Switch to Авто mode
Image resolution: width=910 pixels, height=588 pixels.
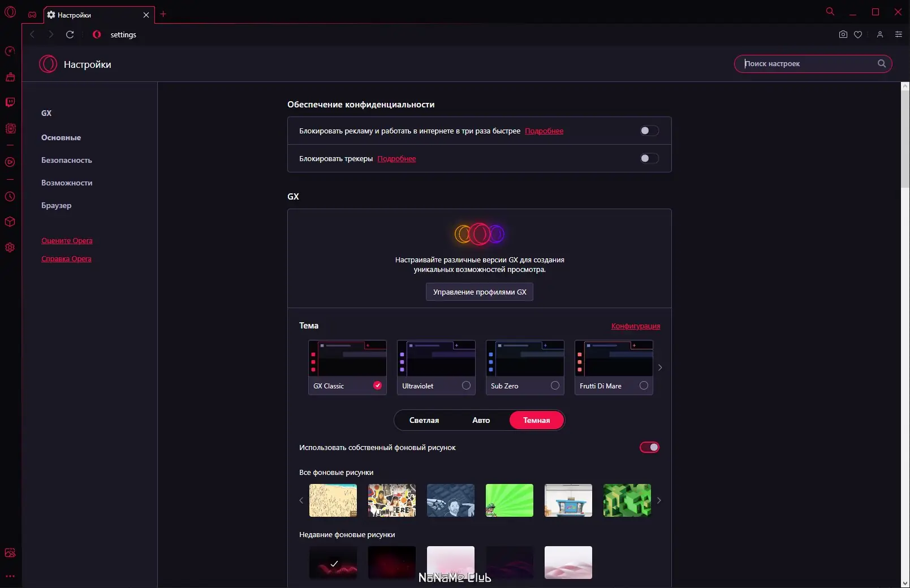pos(481,420)
